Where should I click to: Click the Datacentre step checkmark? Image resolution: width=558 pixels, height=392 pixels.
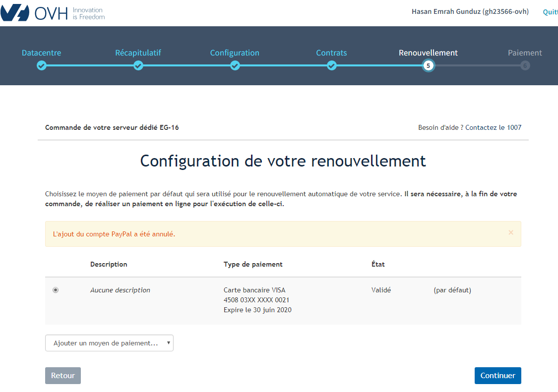tap(42, 65)
